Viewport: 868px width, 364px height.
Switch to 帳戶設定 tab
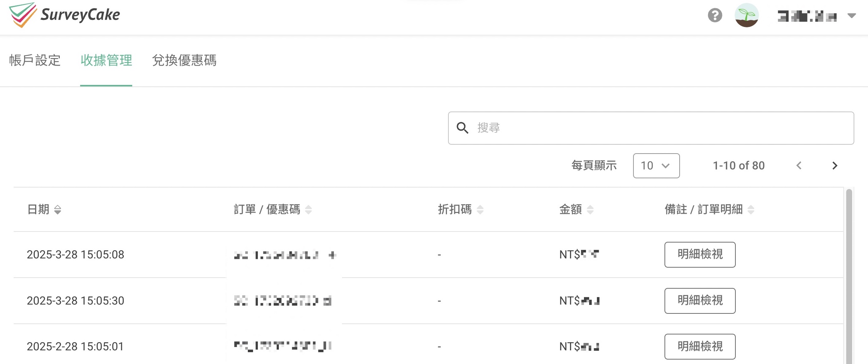click(x=35, y=60)
